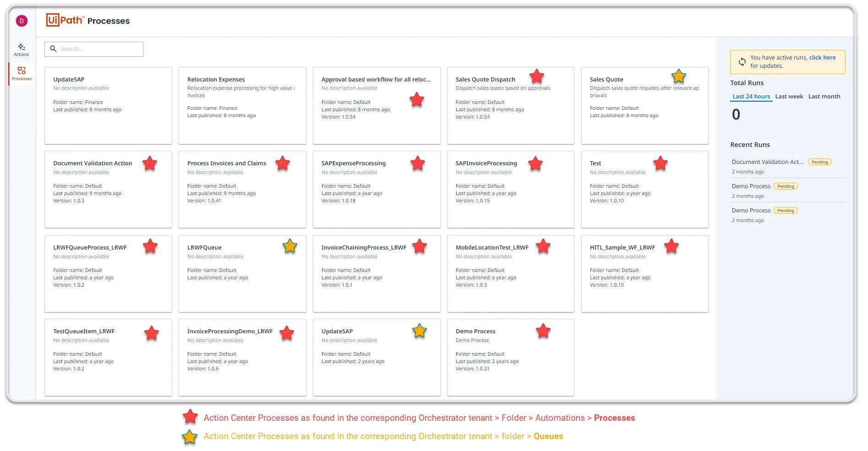The image size is (868, 451).
Task: Open the SAPExpenseProcessing card
Action: click(x=377, y=190)
